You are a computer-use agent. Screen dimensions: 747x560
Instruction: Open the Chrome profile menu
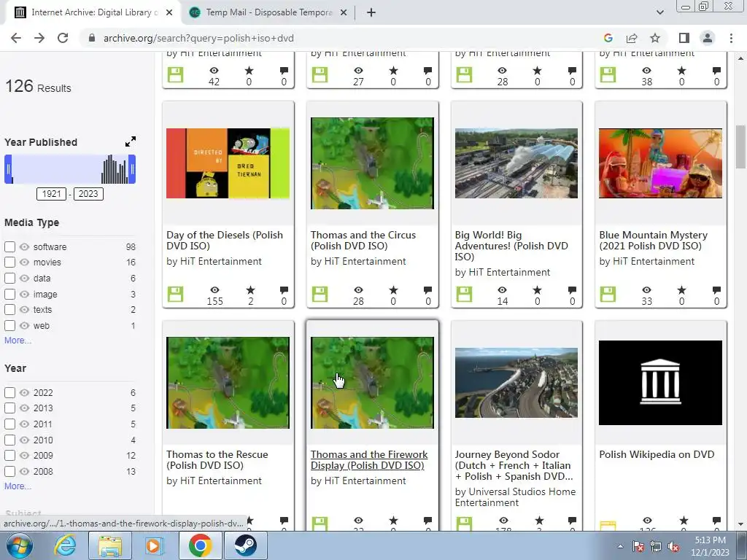click(x=708, y=38)
